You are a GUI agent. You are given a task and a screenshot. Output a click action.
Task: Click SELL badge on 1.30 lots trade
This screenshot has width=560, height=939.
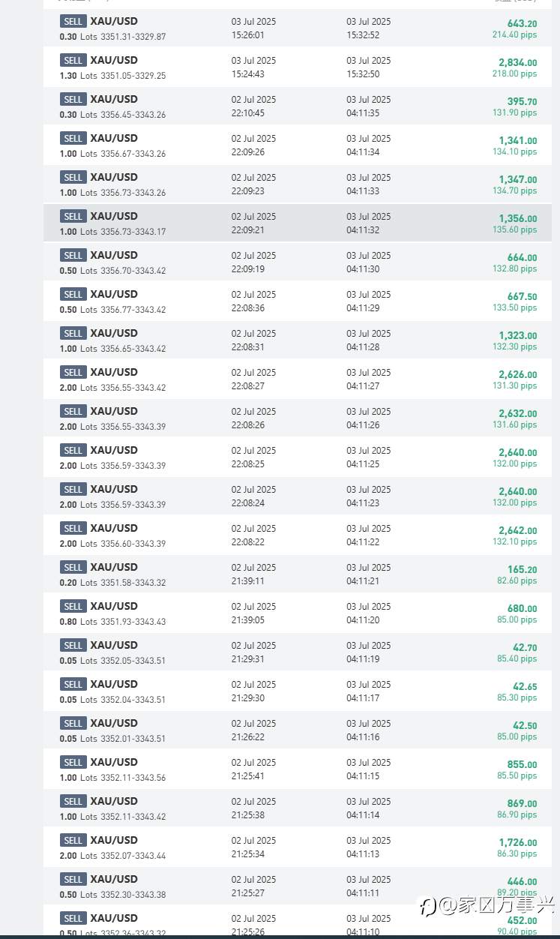pyautogui.click(x=73, y=60)
